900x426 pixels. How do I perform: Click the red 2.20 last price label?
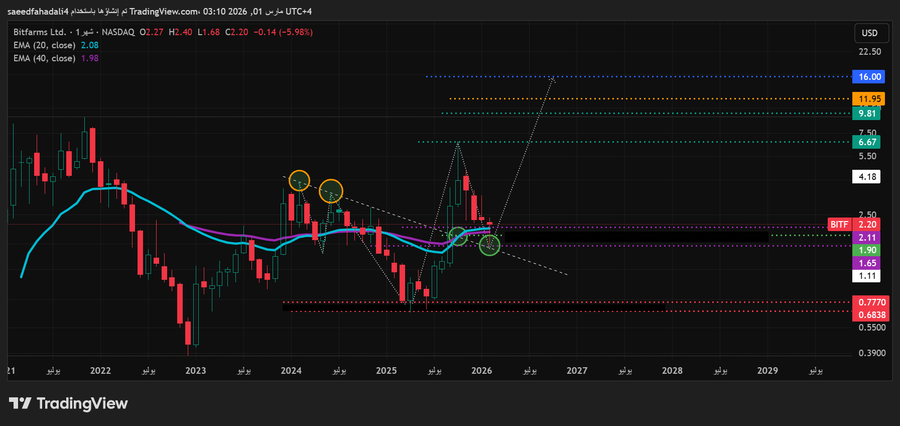coord(867,224)
